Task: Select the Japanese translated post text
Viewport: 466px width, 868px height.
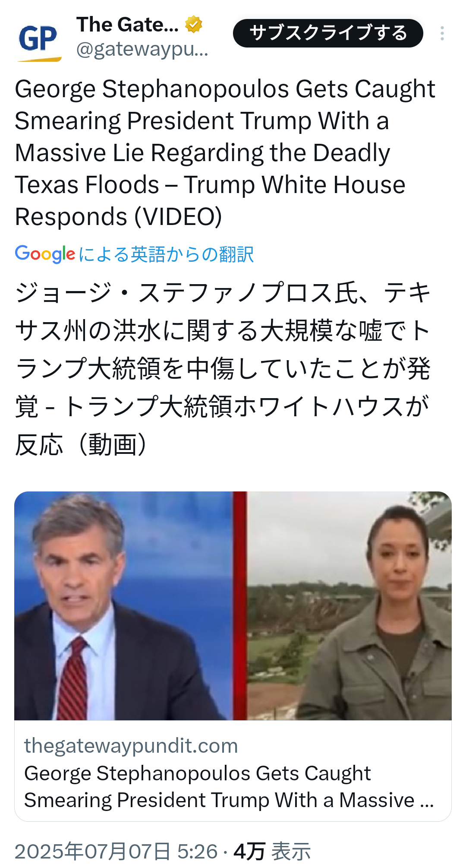Action: [223, 369]
